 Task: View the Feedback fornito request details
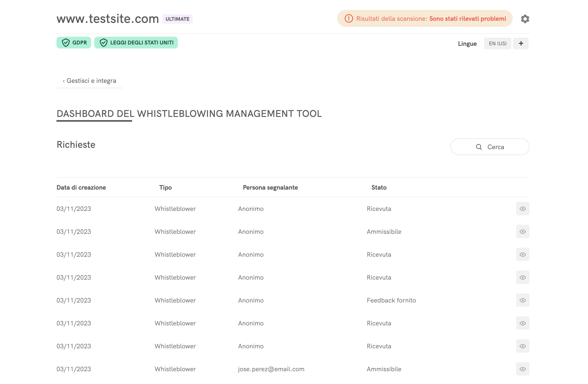[x=522, y=300]
